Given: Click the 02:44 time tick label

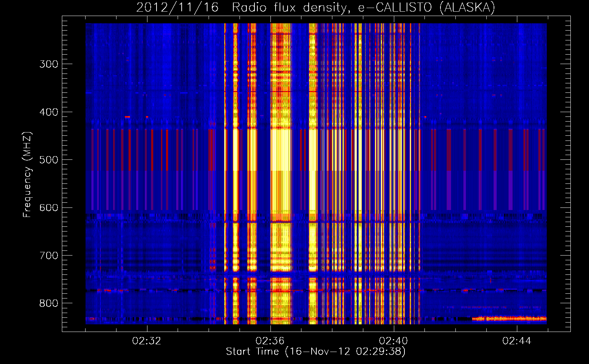Looking at the screenshot, I should [x=517, y=341].
